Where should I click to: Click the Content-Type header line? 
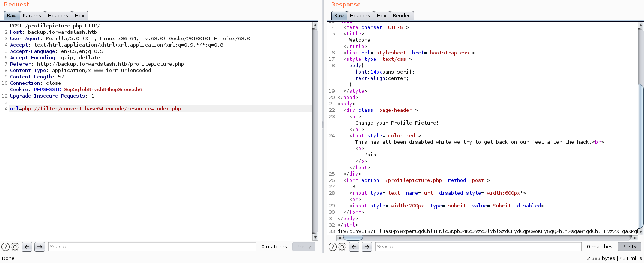click(81, 71)
